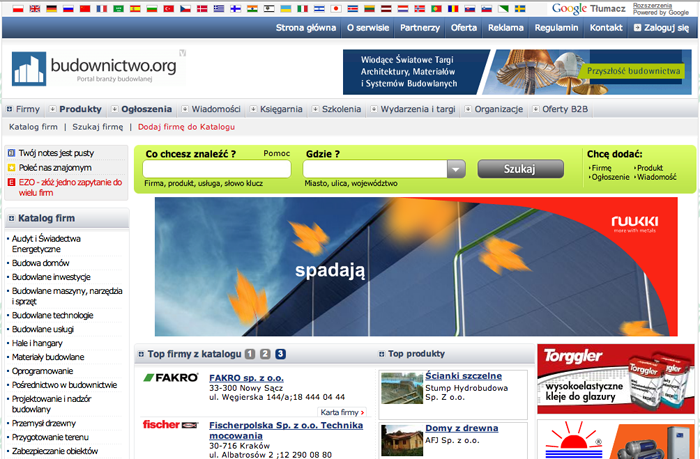Viewport: 700px width, 459px height.
Task: Choose the Greek flag icon
Action: [219, 8]
